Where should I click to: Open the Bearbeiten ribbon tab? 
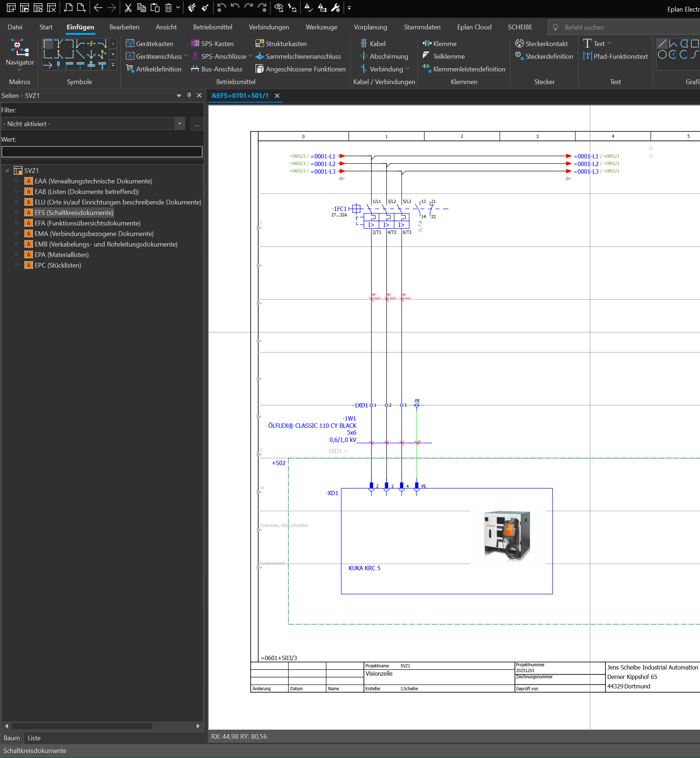click(x=124, y=27)
